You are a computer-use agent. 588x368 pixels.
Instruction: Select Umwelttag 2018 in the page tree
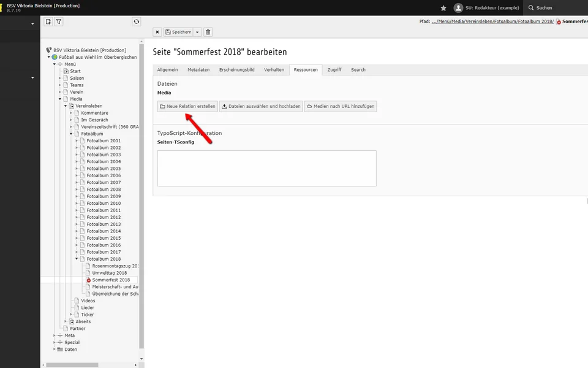click(109, 273)
